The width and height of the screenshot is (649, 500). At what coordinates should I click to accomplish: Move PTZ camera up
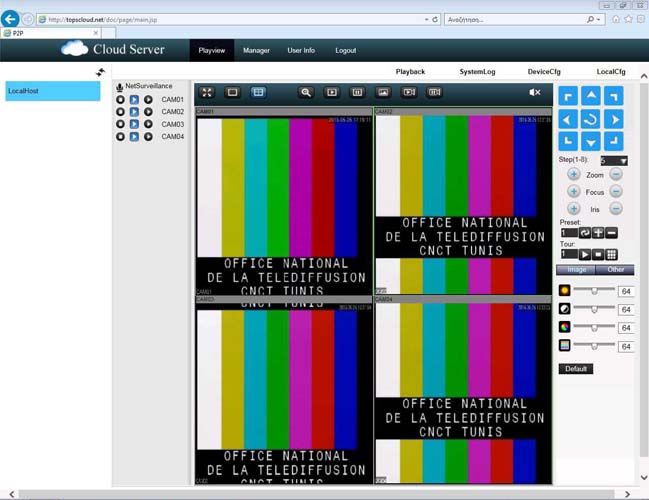[591, 96]
